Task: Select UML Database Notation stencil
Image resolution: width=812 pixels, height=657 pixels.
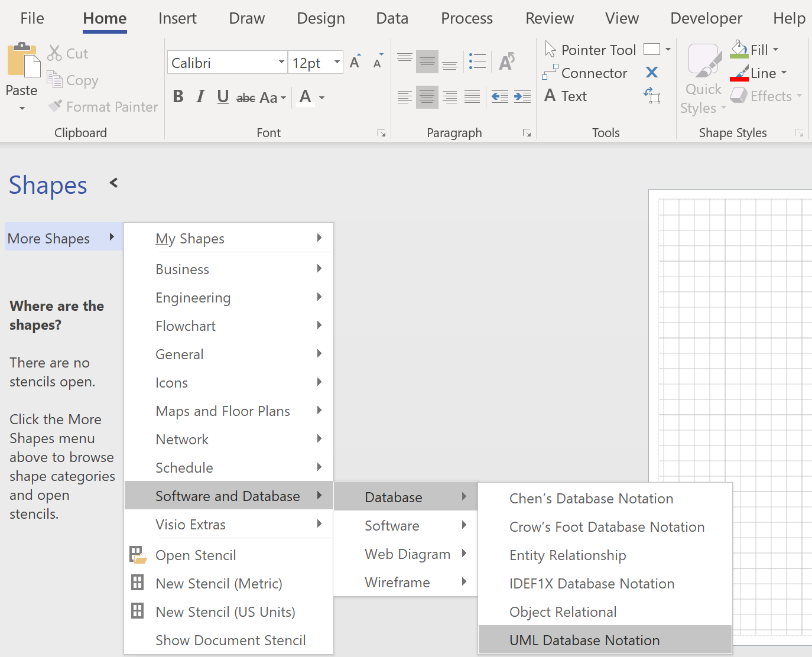Action: coord(584,640)
